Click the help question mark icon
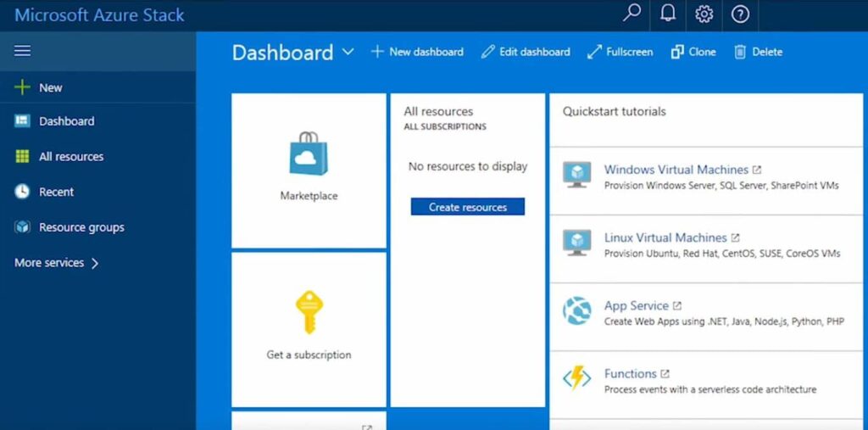868x430 pixels. [x=740, y=14]
